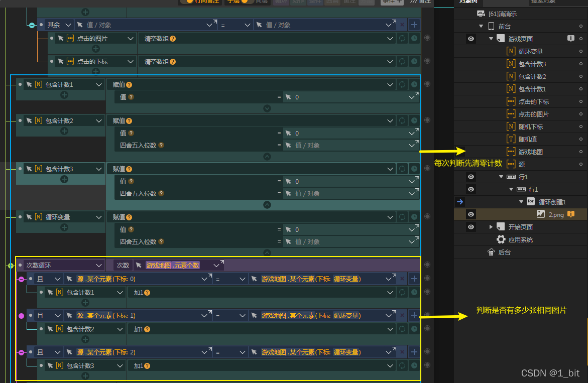Image resolution: width=588 pixels, height=383 pixels.
Task: Open the 次数循环 loop type dropdown
Action: click(x=98, y=266)
